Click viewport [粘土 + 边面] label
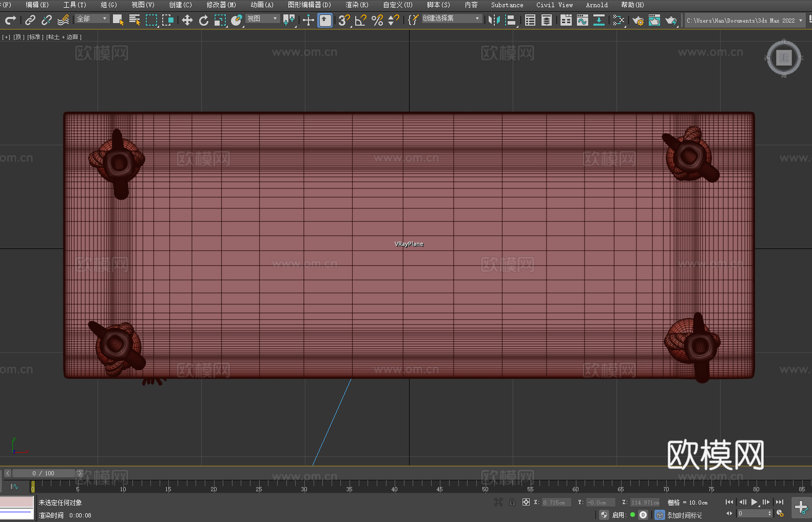 click(64, 37)
